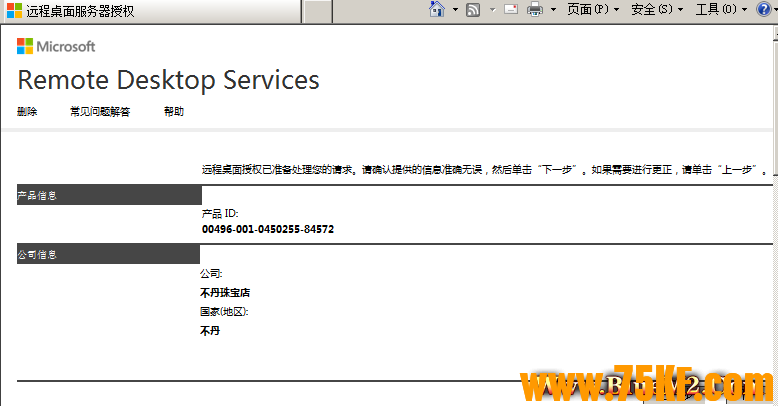Click the 国家(地区): label
The width and height of the screenshot is (778, 406).
coord(224,312)
